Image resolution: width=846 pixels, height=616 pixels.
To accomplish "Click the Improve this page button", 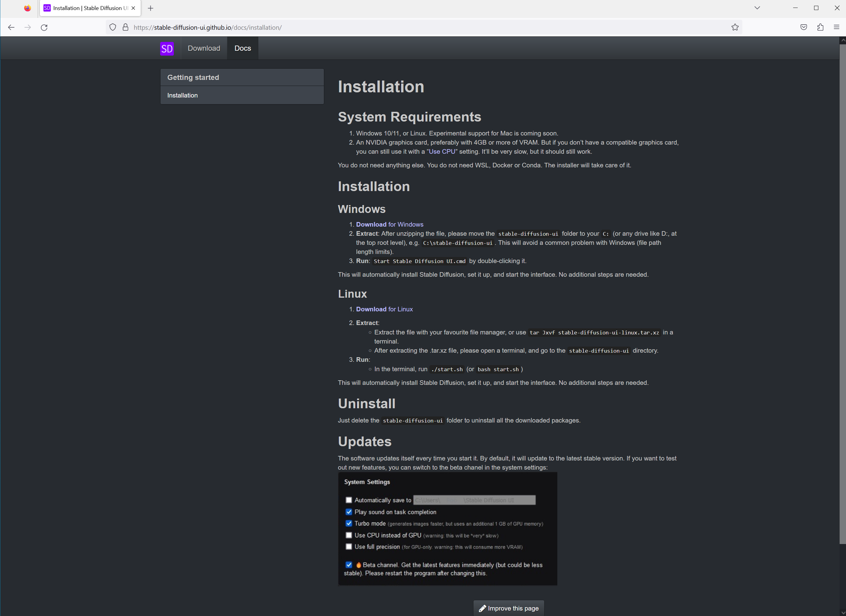I will pyautogui.click(x=509, y=608).
